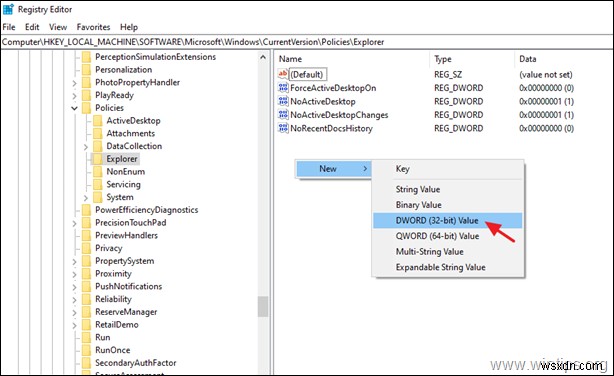Image resolution: width=614 pixels, height=376 pixels.
Task: Choose QWORD (64-bit) Value from submenu
Action: coord(448,236)
